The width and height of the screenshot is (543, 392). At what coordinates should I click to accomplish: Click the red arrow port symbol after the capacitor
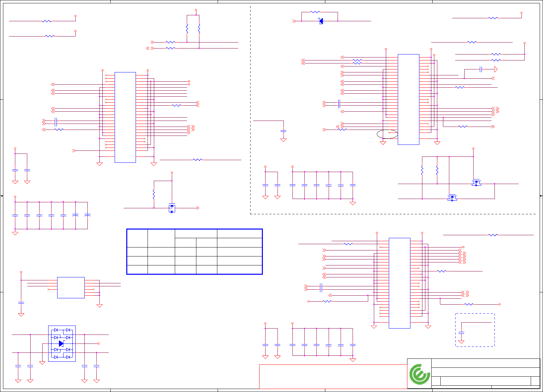click(495, 69)
